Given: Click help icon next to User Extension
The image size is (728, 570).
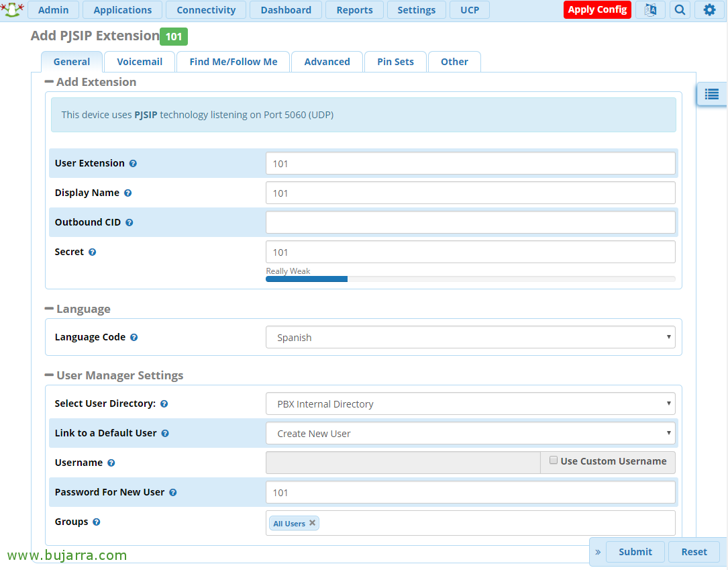Looking at the screenshot, I should tap(133, 164).
